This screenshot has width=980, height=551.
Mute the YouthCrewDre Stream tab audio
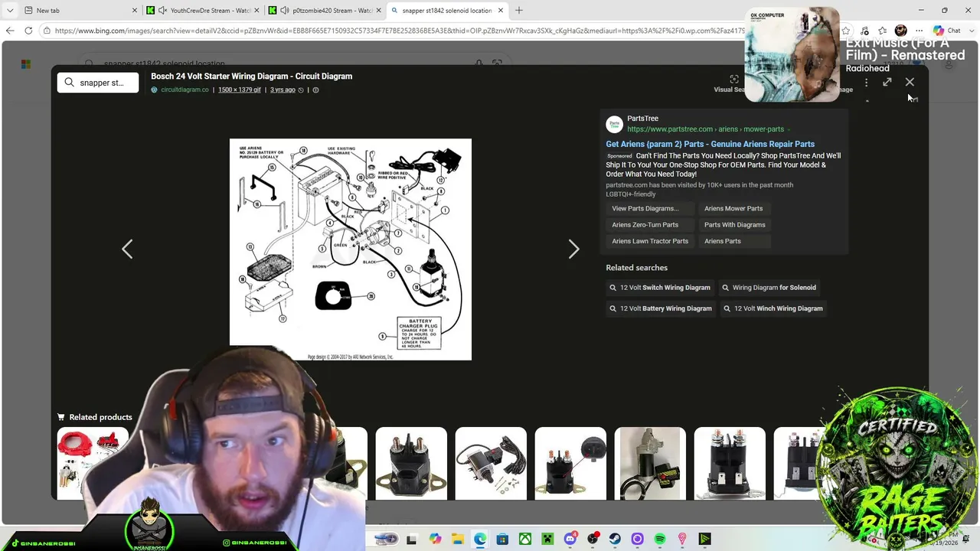pos(162,10)
